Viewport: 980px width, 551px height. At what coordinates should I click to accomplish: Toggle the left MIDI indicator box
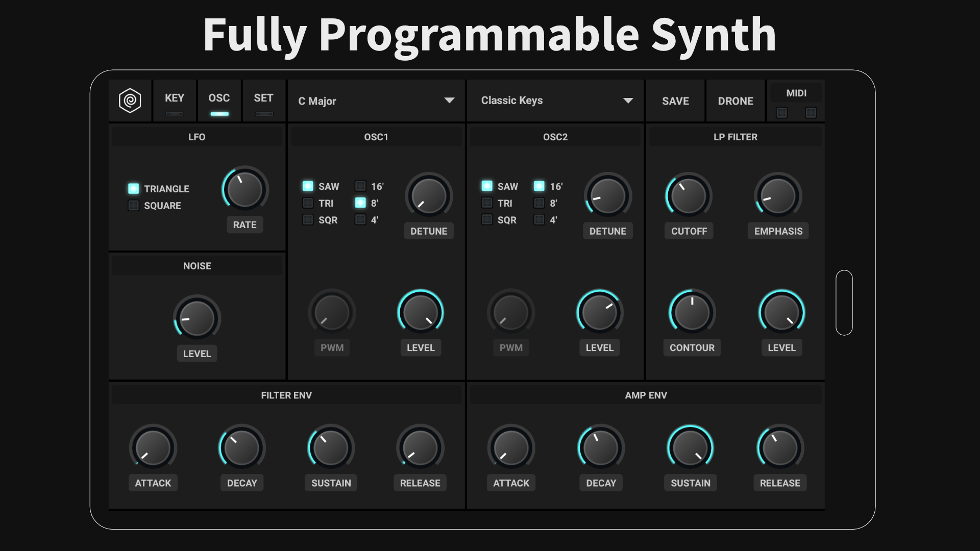click(x=781, y=113)
